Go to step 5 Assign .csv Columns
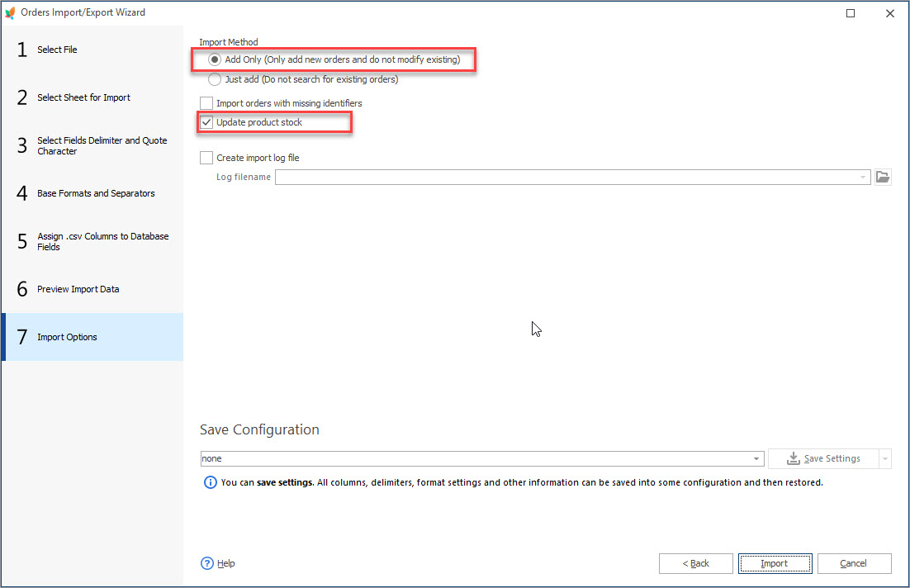 [92, 241]
